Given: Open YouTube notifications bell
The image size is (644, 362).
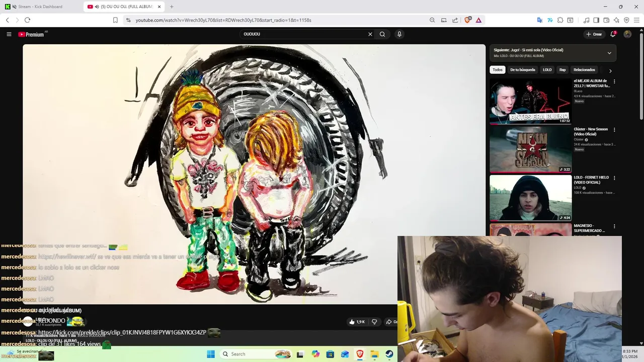Looking at the screenshot, I should pos(613,34).
